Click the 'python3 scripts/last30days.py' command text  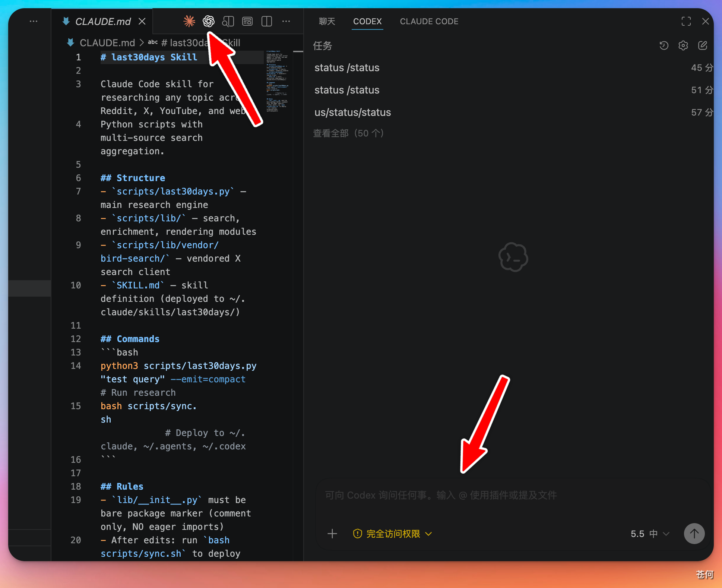click(178, 366)
